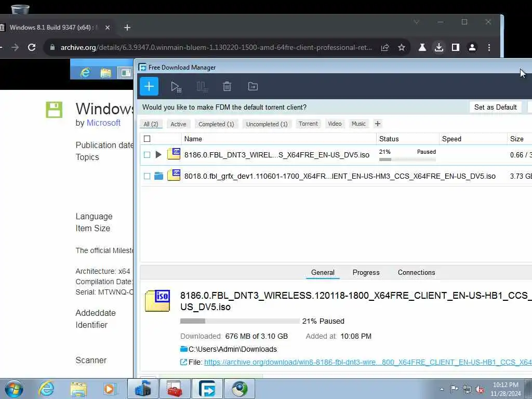Filter downloads by Completed (1)
The image size is (532, 399).
click(x=216, y=124)
